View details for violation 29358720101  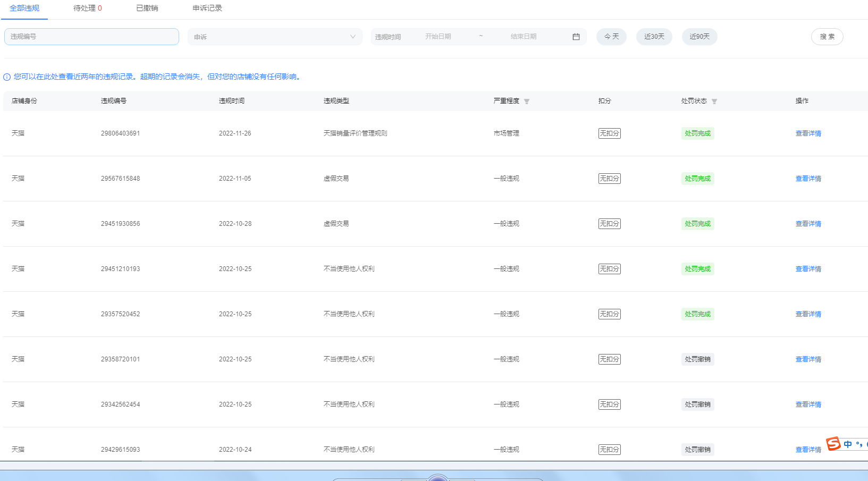click(808, 359)
